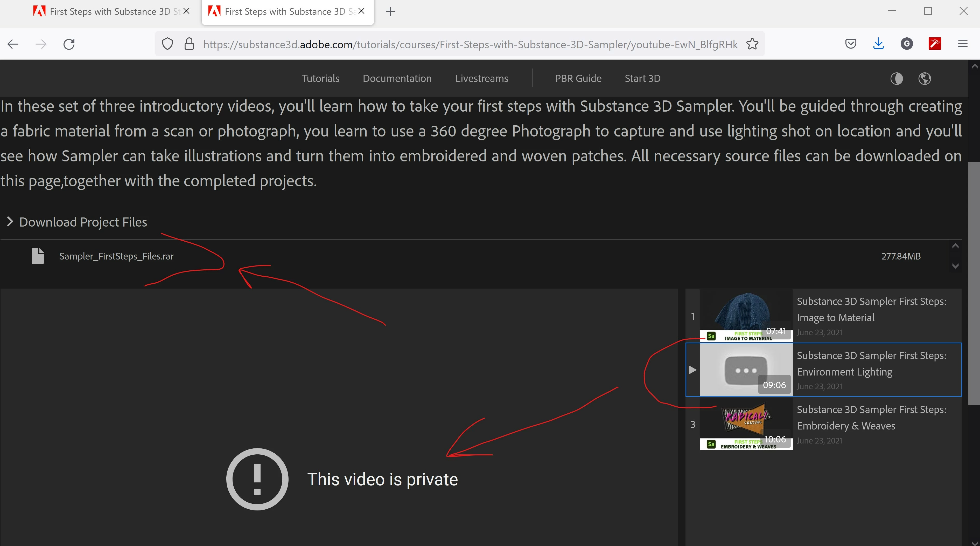Select the Image to Material video thumbnail
980x546 pixels.
[x=746, y=315]
